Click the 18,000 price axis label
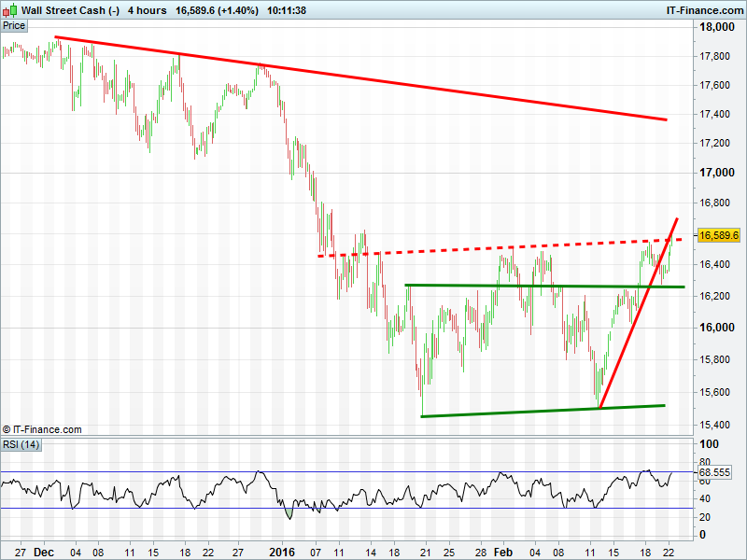747x560 pixels. point(717,27)
